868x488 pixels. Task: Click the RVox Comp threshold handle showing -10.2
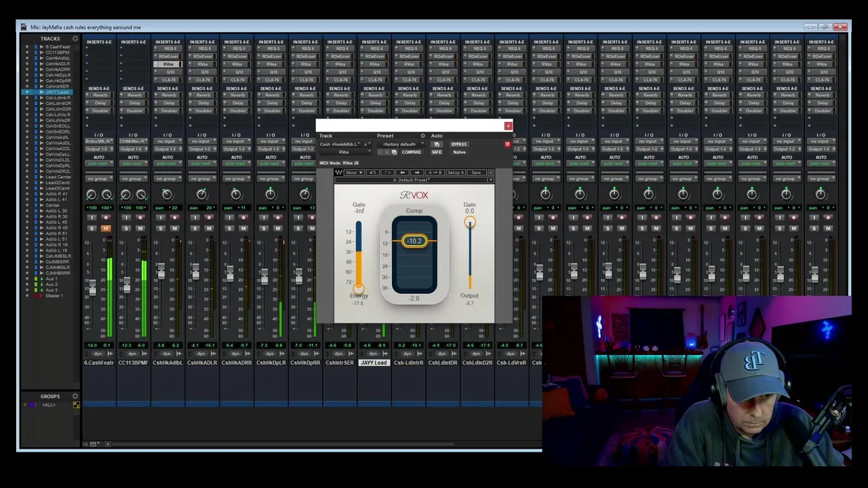tap(414, 241)
